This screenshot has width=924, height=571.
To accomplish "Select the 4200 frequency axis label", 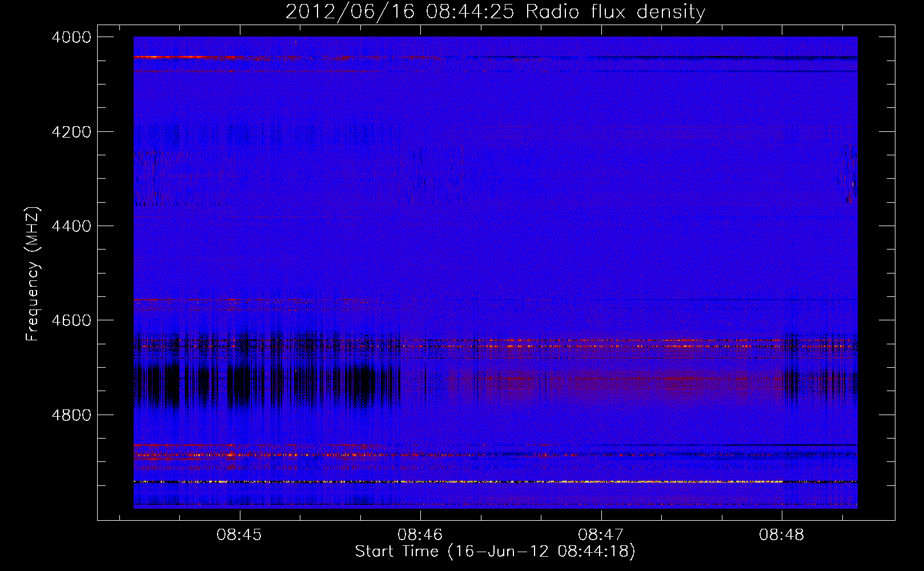I will pyautogui.click(x=71, y=132).
